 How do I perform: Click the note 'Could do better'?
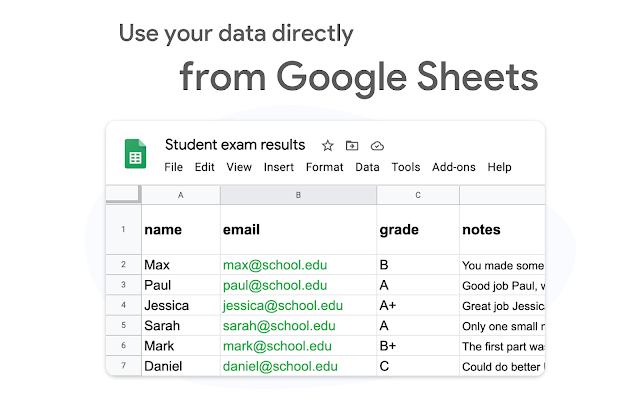[x=502, y=367]
